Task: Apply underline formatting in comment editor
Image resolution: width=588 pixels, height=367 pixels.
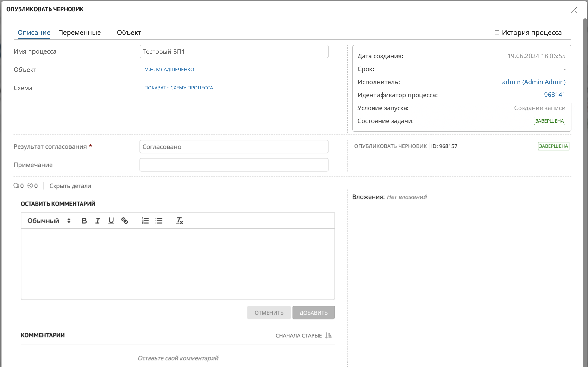Action: 111,221
